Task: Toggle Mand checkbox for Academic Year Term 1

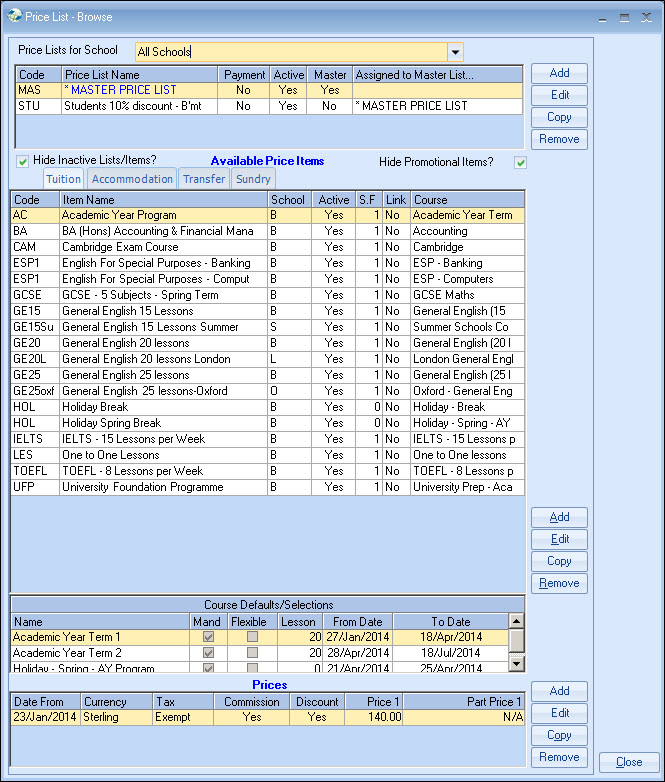Action: 207,637
